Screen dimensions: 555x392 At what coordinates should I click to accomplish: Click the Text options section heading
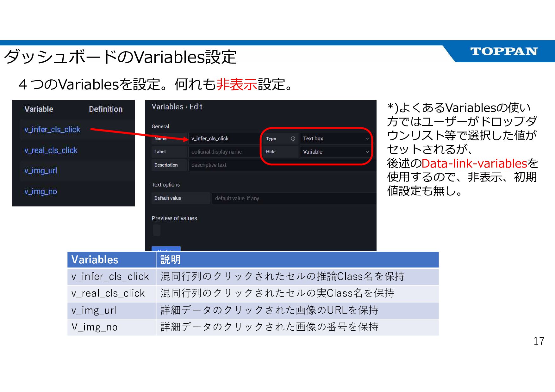point(165,185)
